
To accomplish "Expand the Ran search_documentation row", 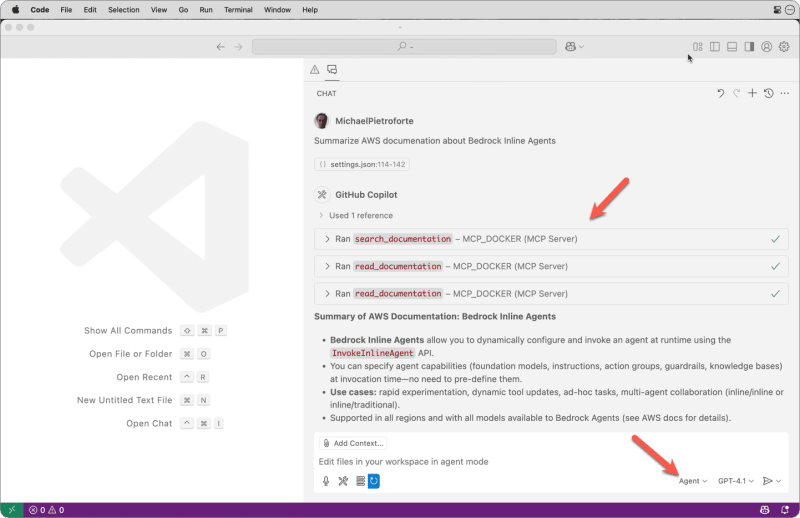I will tap(551, 239).
